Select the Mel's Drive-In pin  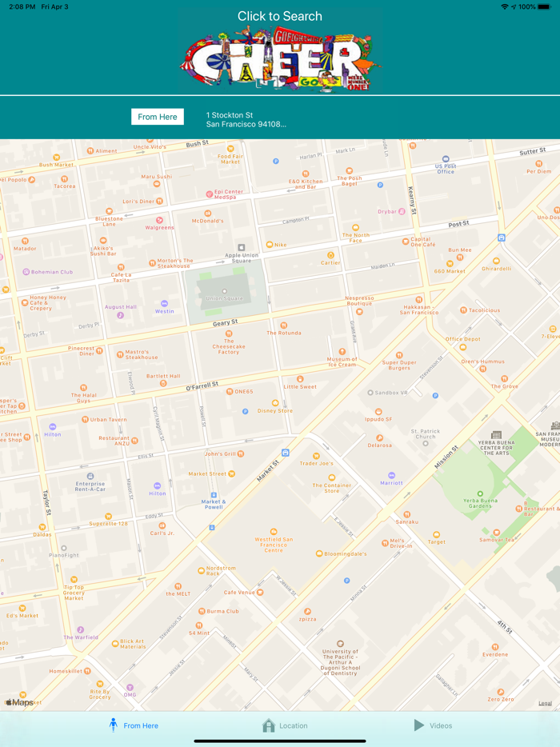385,543
